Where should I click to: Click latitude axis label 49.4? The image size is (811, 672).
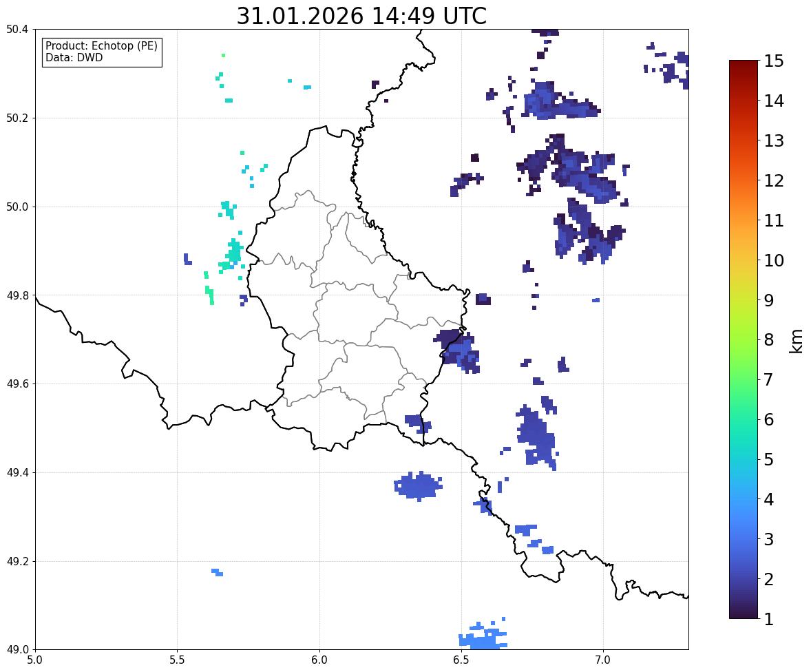coord(17,473)
